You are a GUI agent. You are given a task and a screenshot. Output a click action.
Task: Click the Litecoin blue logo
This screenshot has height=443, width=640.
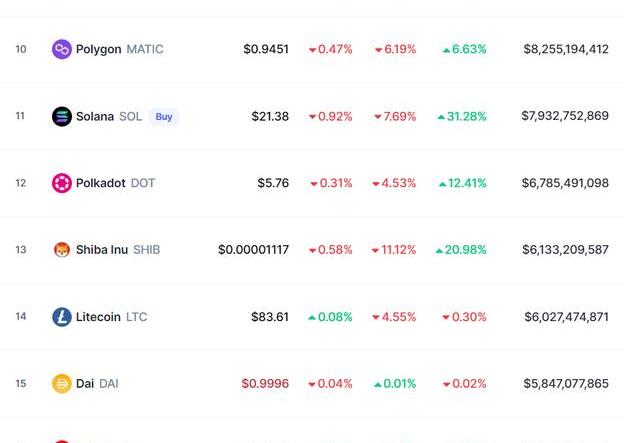pos(62,317)
